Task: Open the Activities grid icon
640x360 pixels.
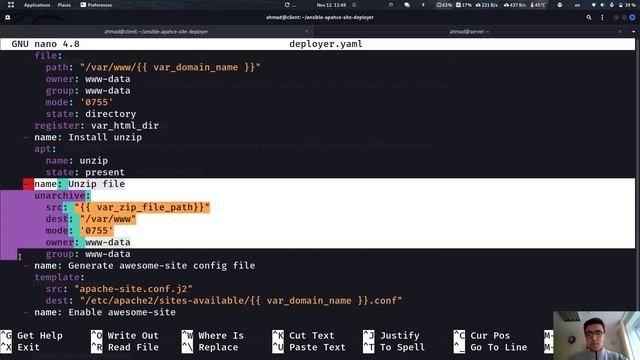Action: click(11, 5)
